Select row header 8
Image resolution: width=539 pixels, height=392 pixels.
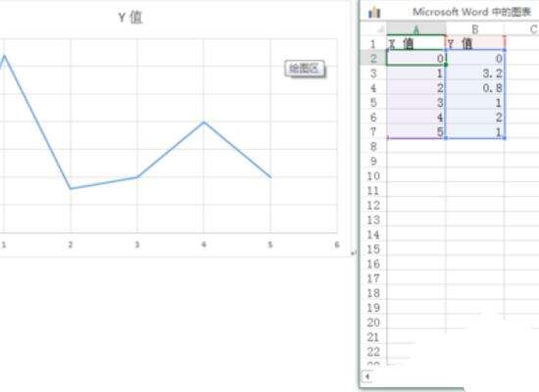pyautogui.click(x=373, y=146)
